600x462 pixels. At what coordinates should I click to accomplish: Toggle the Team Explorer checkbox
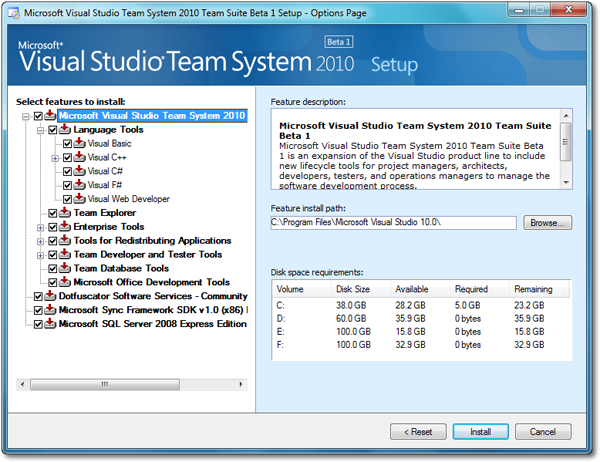coord(53,213)
